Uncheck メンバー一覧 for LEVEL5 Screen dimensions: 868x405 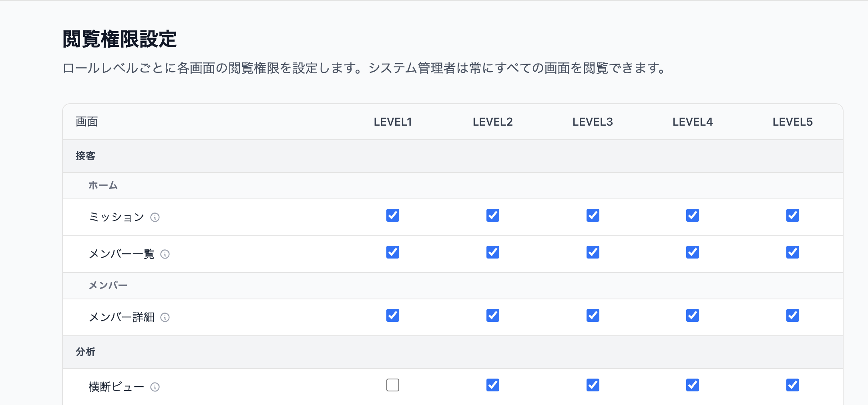point(793,252)
